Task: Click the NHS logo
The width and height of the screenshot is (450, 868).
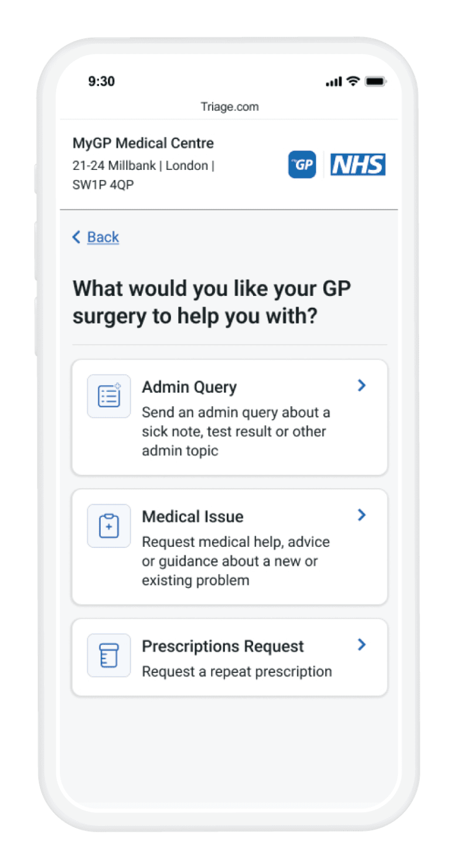Action: [x=358, y=165]
